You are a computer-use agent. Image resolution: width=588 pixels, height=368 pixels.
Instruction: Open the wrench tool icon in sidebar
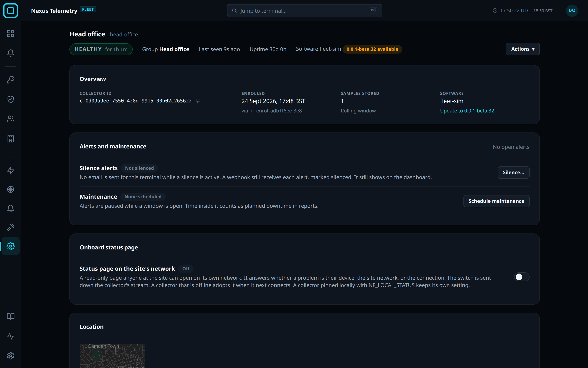tap(10, 227)
